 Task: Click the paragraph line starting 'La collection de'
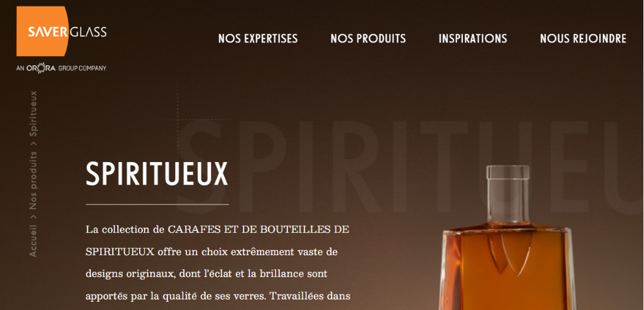coord(217,229)
